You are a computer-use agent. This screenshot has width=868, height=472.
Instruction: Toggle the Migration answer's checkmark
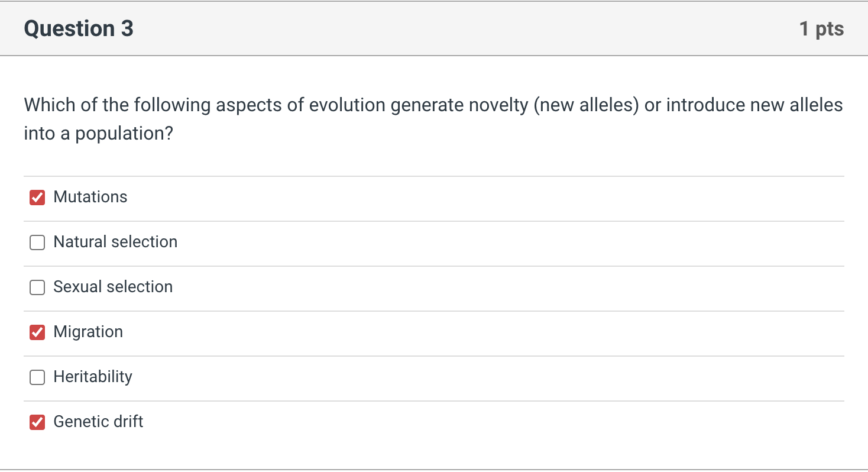(x=37, y=332)
